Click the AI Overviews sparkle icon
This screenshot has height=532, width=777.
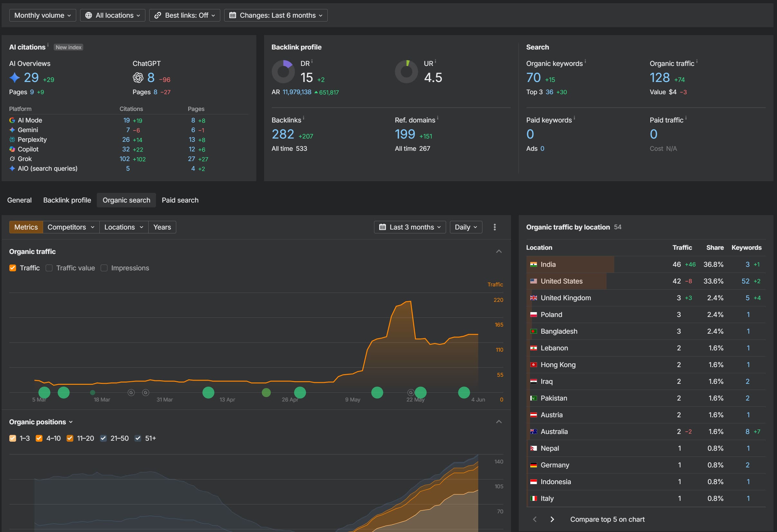click(x=14, y=77)
